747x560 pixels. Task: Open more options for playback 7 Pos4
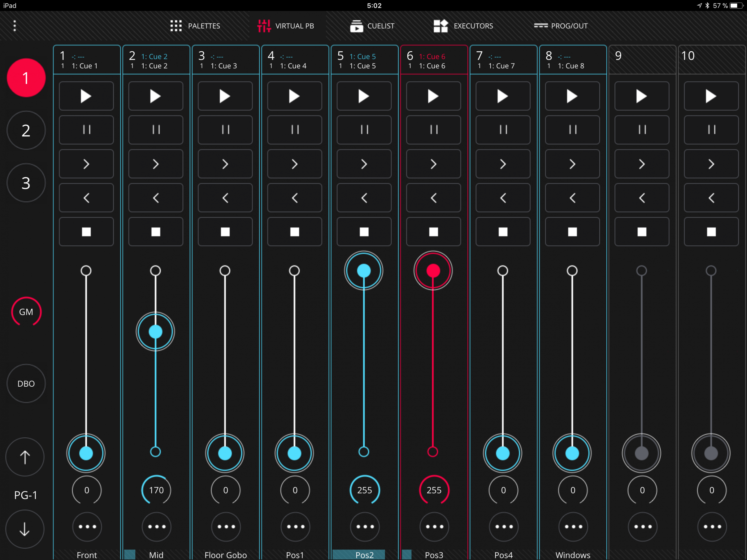[504, 526]
